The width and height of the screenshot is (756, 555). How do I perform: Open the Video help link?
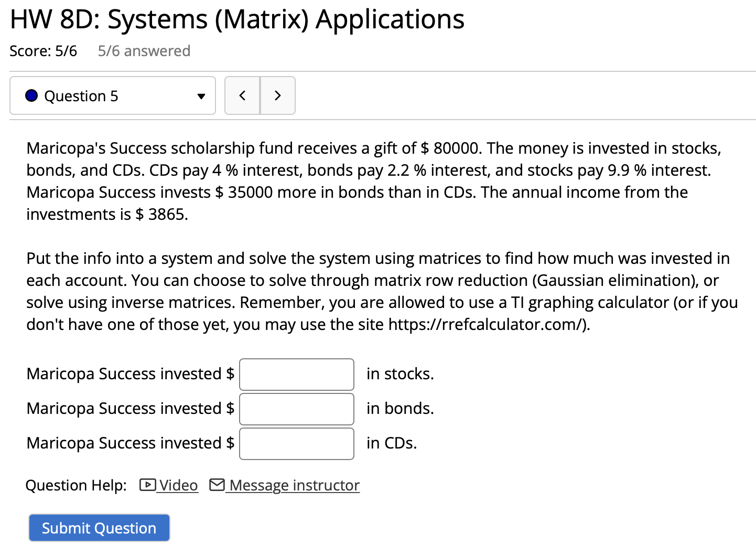click(177, 485)
